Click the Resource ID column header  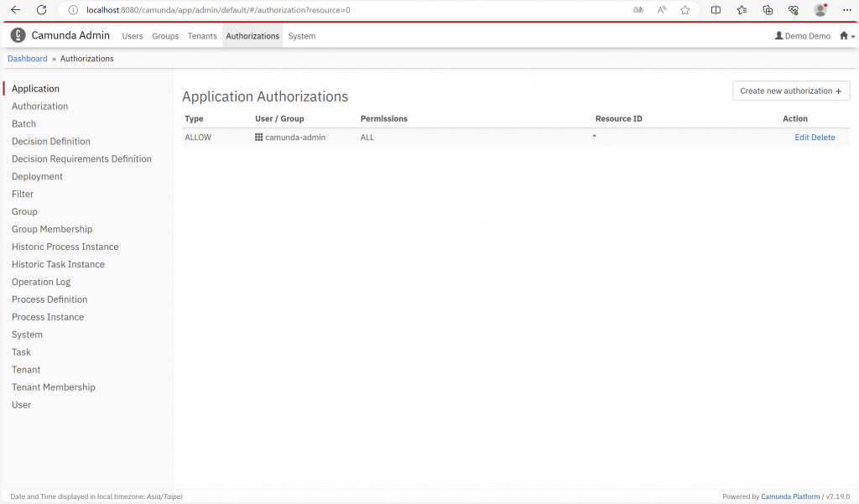tap(618, 118)
